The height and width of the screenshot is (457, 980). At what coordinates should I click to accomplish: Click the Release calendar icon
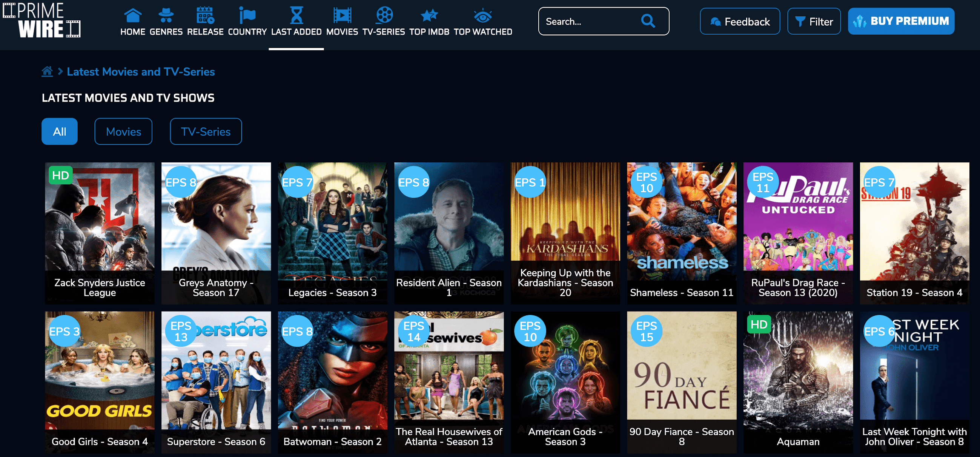205,15
